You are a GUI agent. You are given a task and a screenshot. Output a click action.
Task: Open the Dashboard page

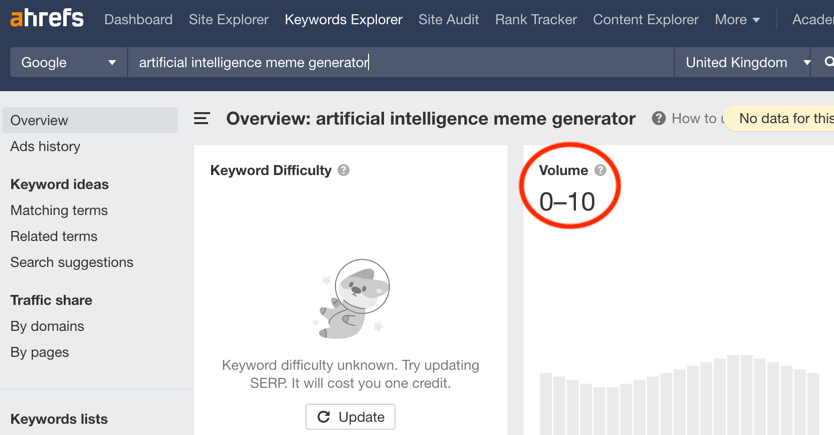click(x=138, y=19)
